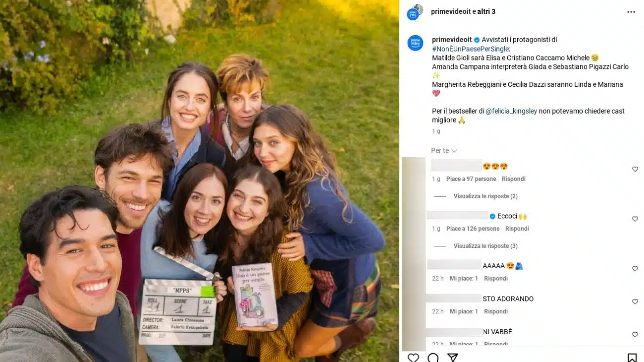Open the three-dot more options menu
644x362 pixels.
click(x=631, y=12)
